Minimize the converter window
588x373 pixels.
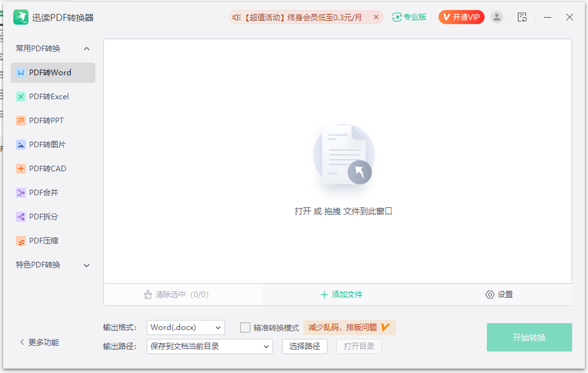548,17
